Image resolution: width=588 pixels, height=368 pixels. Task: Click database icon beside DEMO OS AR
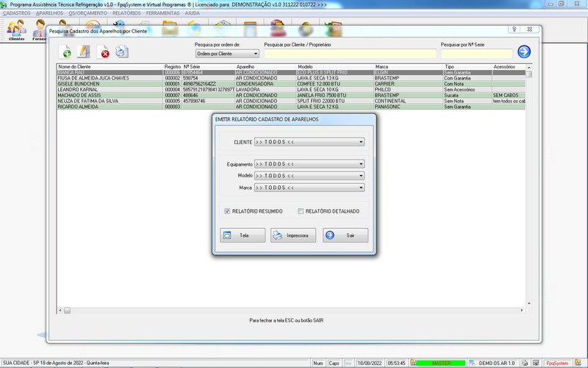pos(472,363)
